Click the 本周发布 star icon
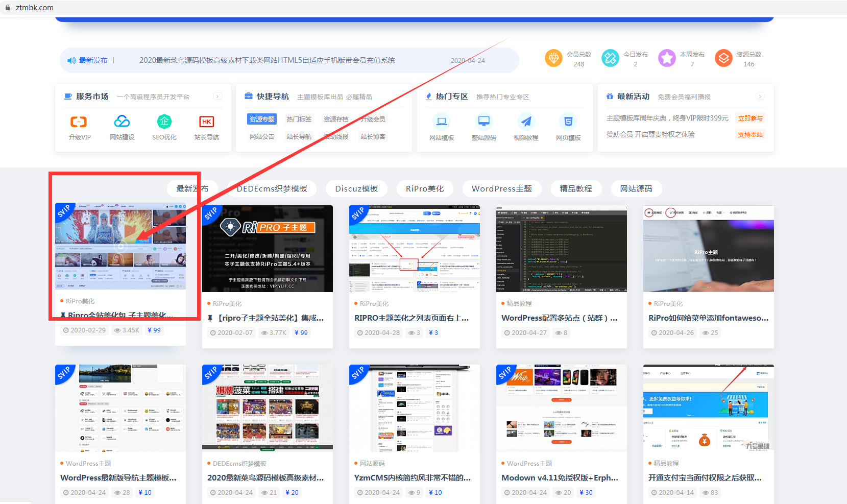 tap(666, 58)
